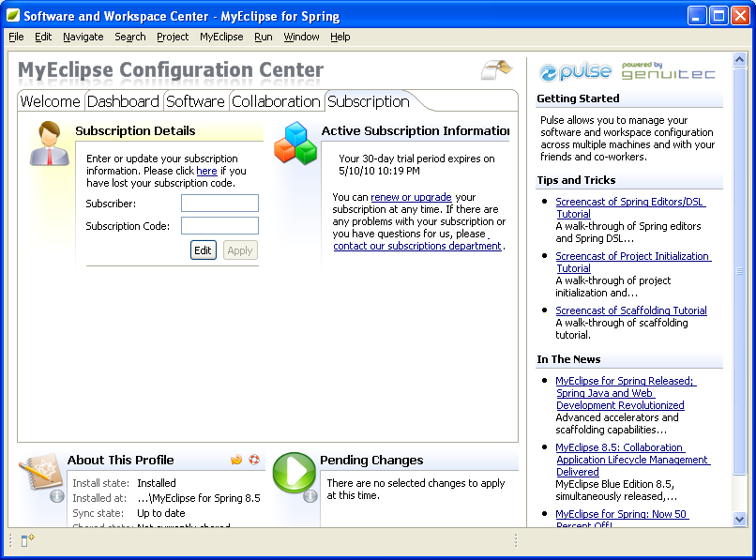
Task: Open 'MyEclipse 8.5: Collaboration' news link
Action: 632,460
